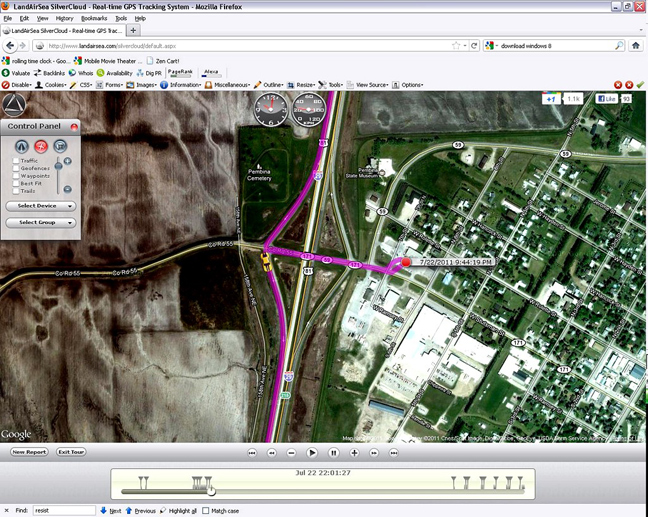Open the Select Group dropdown
The height and width of the screenshot is (517, 648).
[41, 222]
